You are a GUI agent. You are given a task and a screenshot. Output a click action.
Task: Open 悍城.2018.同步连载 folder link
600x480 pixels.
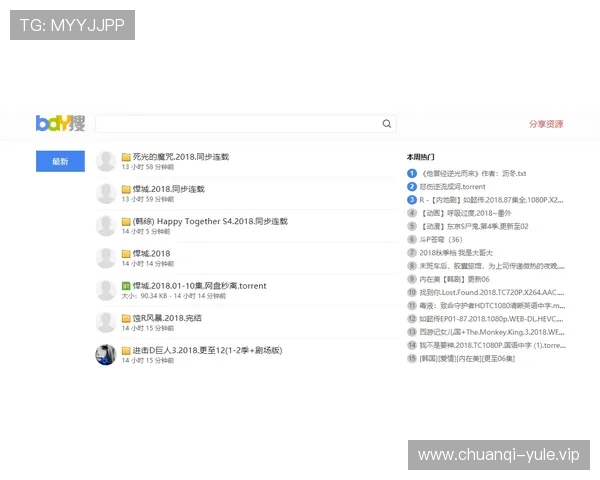click(x=168, y=189)
